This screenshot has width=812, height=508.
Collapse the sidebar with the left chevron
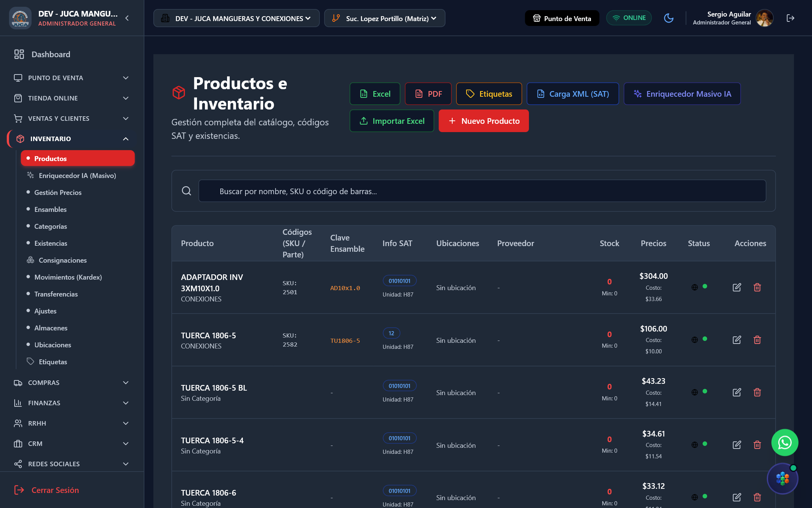pos(127,18)
